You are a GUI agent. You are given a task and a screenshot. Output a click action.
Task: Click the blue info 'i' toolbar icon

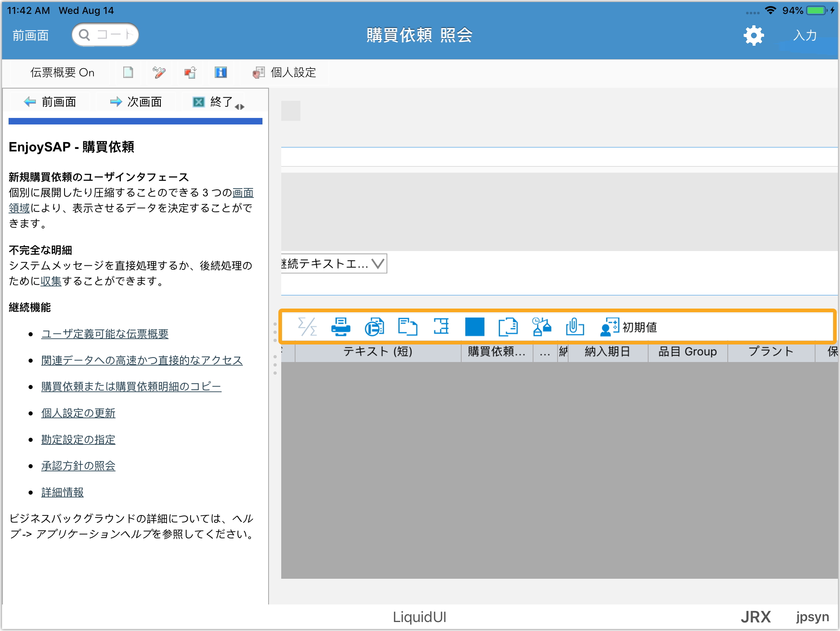[x=221, y=73]
